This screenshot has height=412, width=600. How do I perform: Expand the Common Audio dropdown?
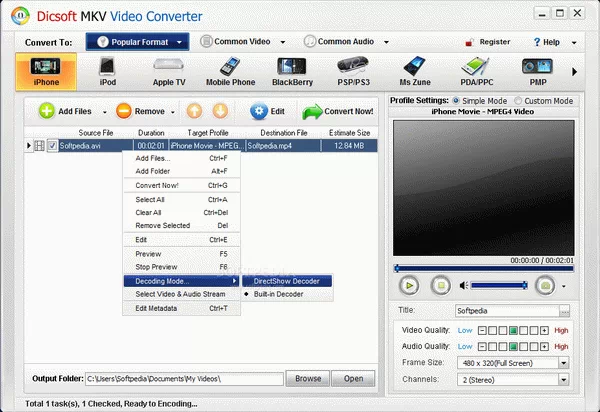tap(386, 42)
